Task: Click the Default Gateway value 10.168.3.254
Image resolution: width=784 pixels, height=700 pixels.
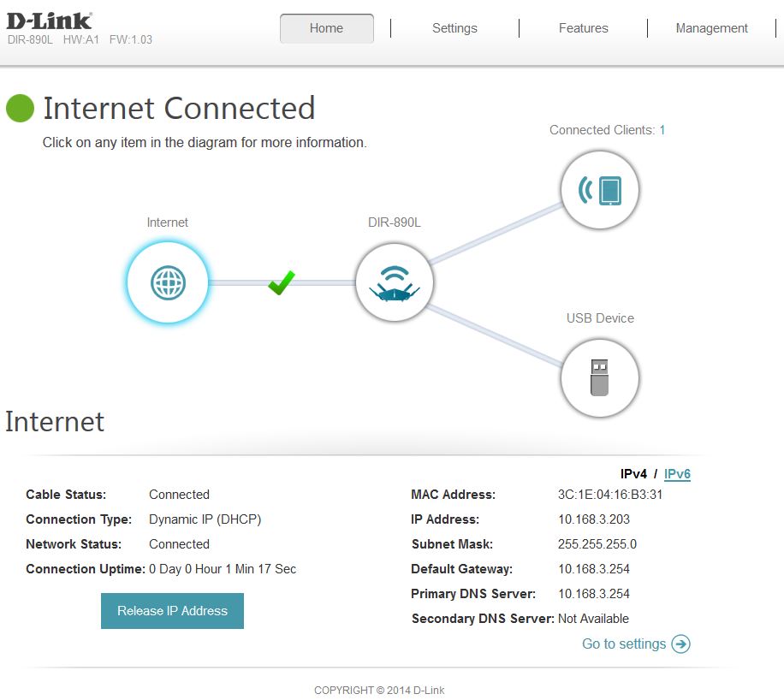Action: [593, 569]
